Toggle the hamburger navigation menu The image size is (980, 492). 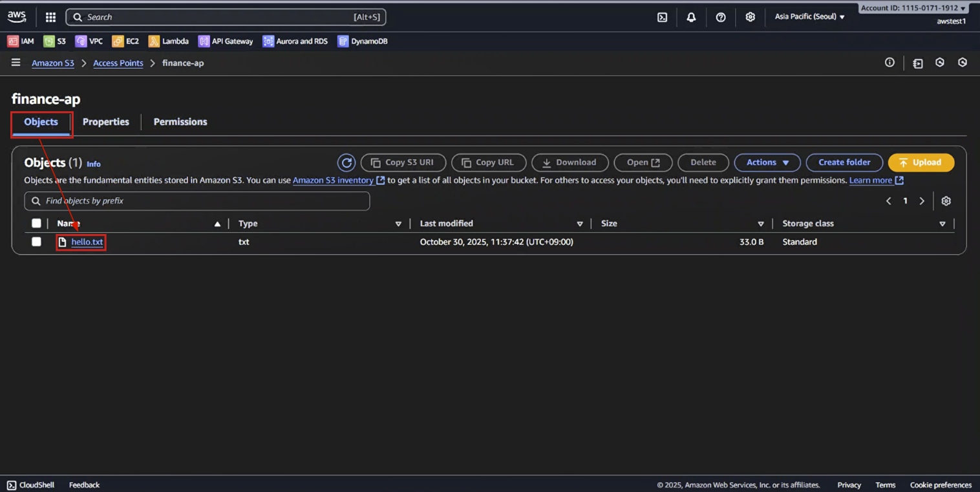point(16,63)
